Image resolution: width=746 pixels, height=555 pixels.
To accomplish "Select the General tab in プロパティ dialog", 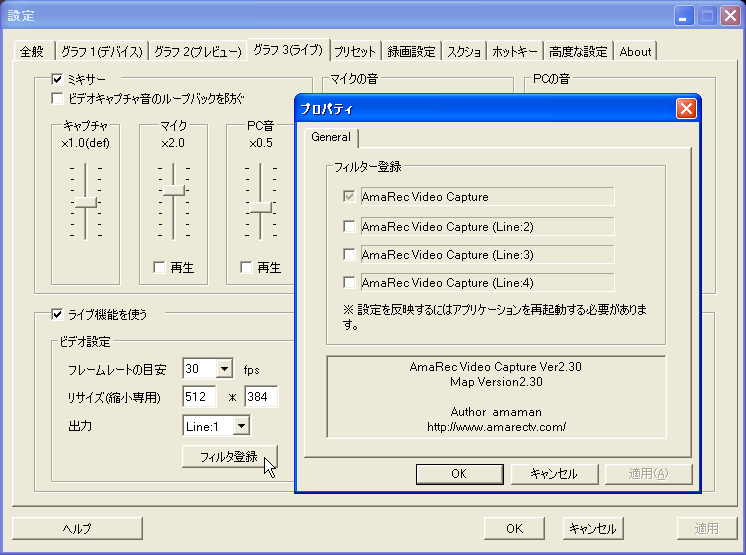I will point(331,137).
